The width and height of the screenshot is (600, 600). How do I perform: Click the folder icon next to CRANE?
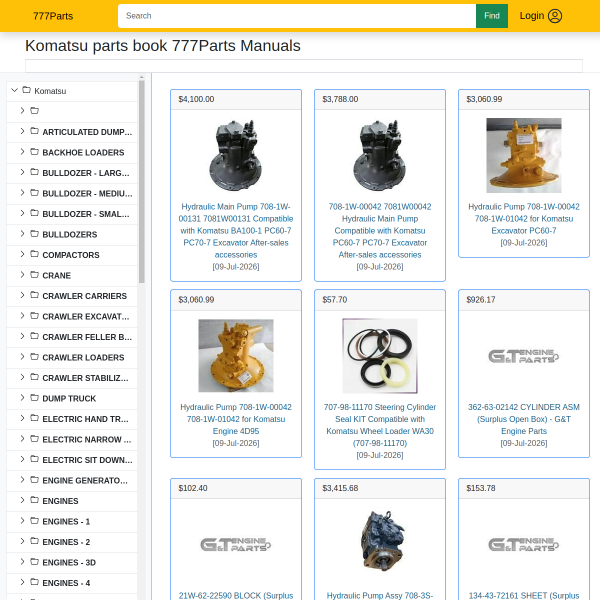(x=34, y=275)
